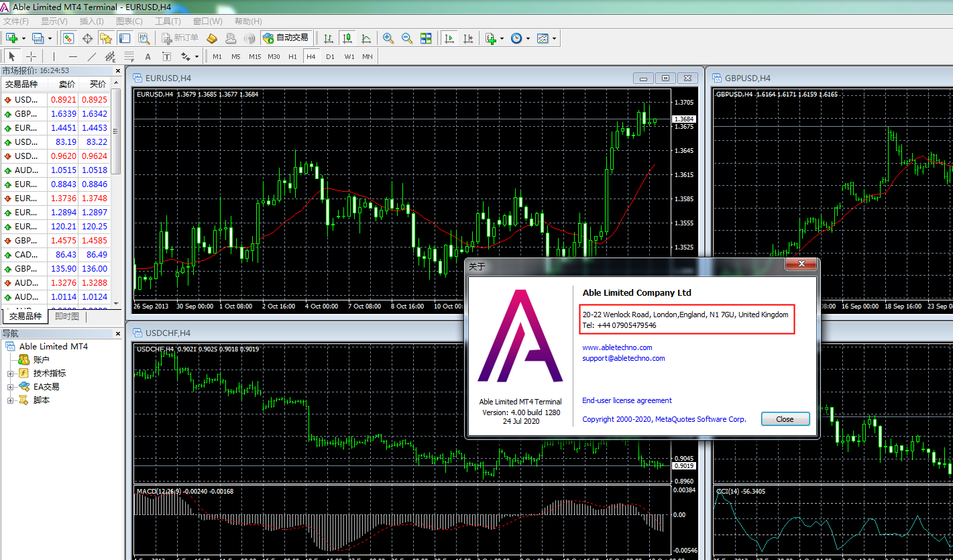Click the Periods clock icon
This screenshot has height=560, width=953.
[516, 38]
